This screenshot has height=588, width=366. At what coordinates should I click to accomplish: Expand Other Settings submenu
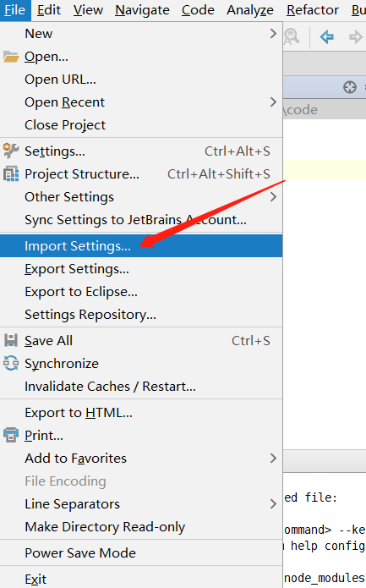pos(273,196)
